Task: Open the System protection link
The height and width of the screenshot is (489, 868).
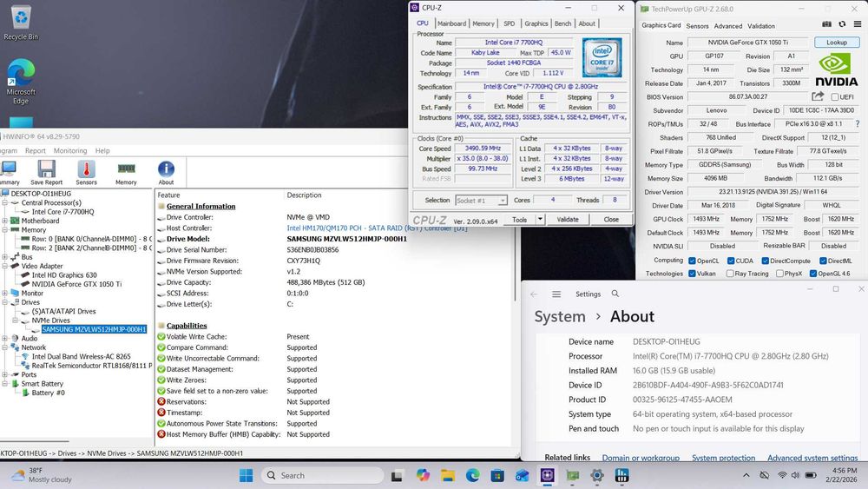Action: tap(724, 458)
